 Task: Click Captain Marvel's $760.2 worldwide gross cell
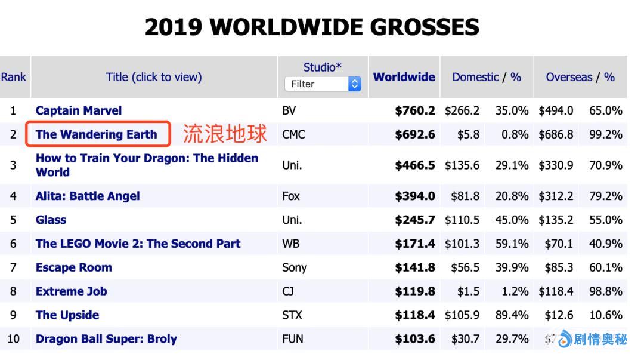click(x=415, y=110)
